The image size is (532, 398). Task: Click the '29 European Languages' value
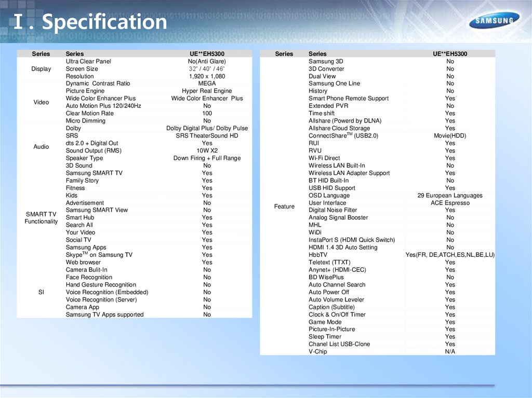[x=450, y=195]
